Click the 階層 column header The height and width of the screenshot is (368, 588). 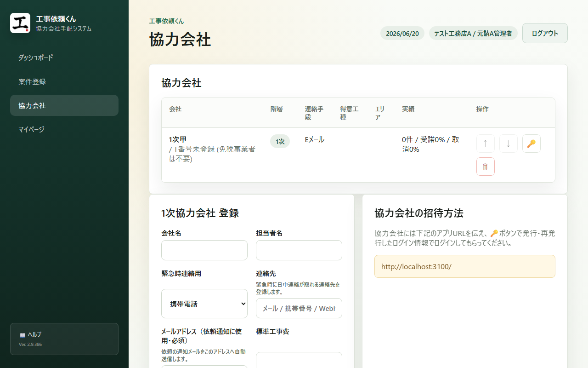click(x=277, y=109)
